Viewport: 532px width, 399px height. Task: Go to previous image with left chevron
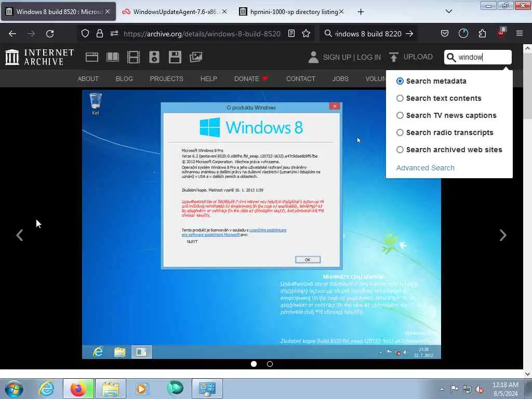(20, 235)
